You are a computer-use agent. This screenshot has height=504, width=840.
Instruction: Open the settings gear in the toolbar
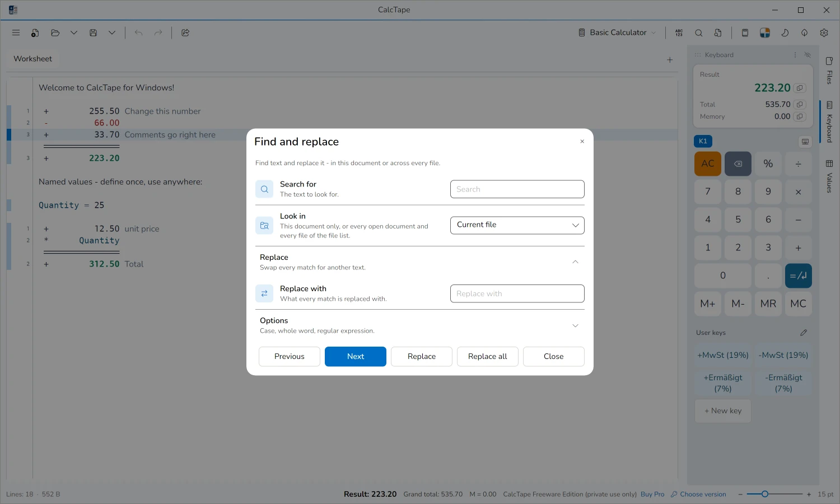coord(824,33)
